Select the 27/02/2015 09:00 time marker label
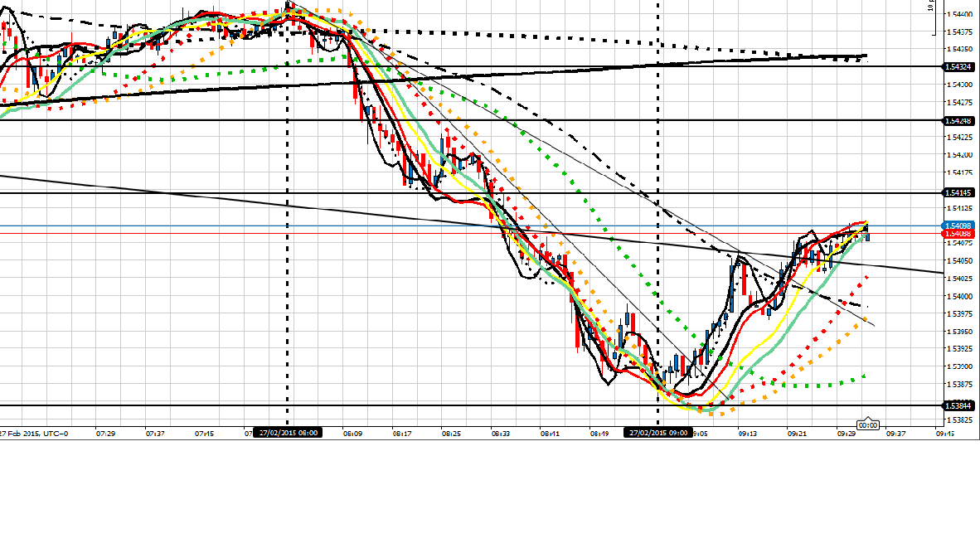This screenshot has width=980, height=548. 658,433
